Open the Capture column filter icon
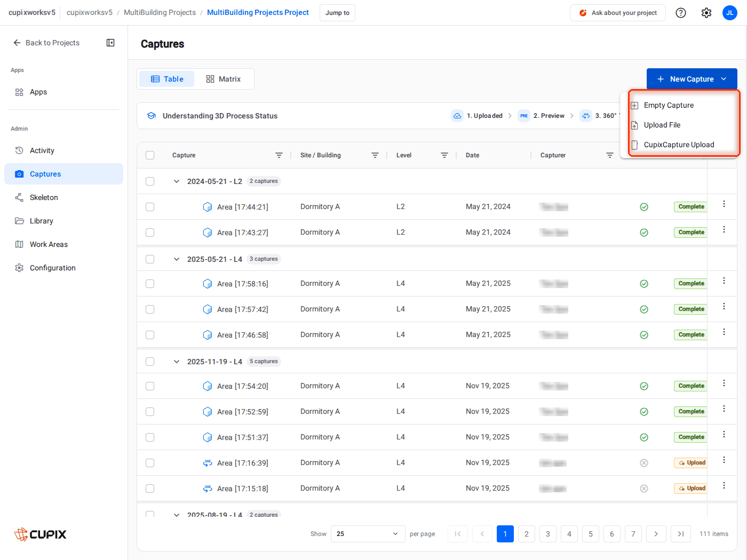This screenshot has width=747, height=560. tap(279, 155)
